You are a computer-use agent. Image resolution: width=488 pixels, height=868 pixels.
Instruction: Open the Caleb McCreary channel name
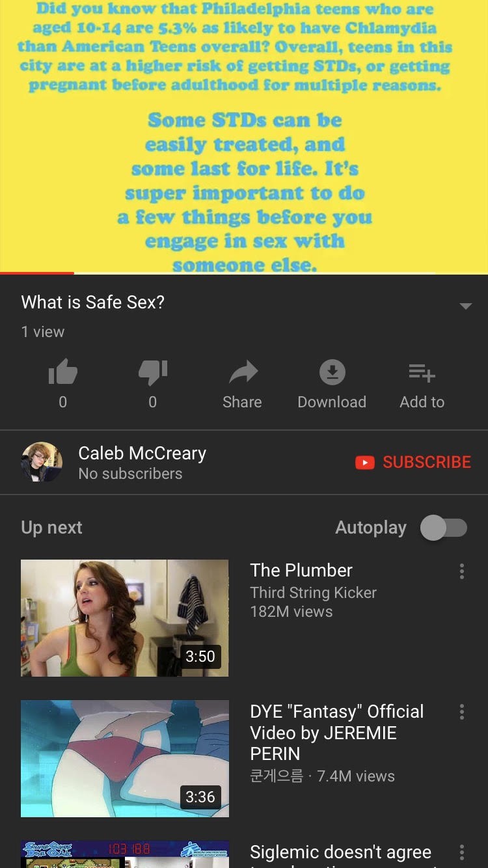(x=142, y=454)
